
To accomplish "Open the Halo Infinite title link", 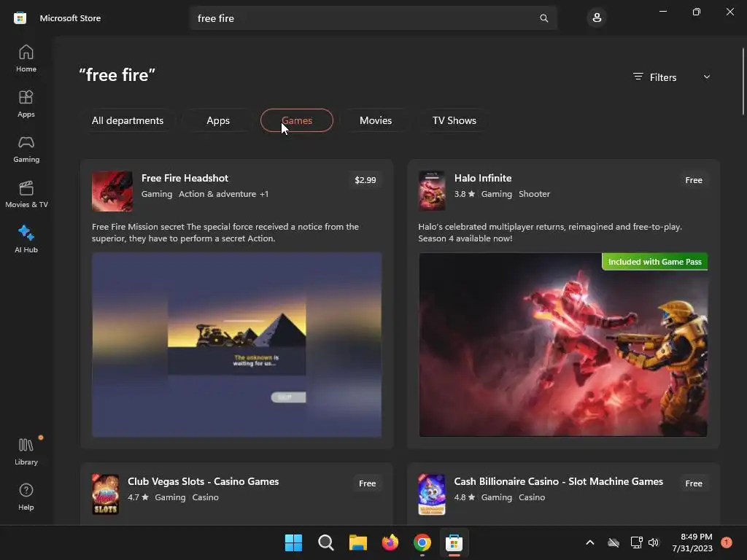I will (483, 178).
